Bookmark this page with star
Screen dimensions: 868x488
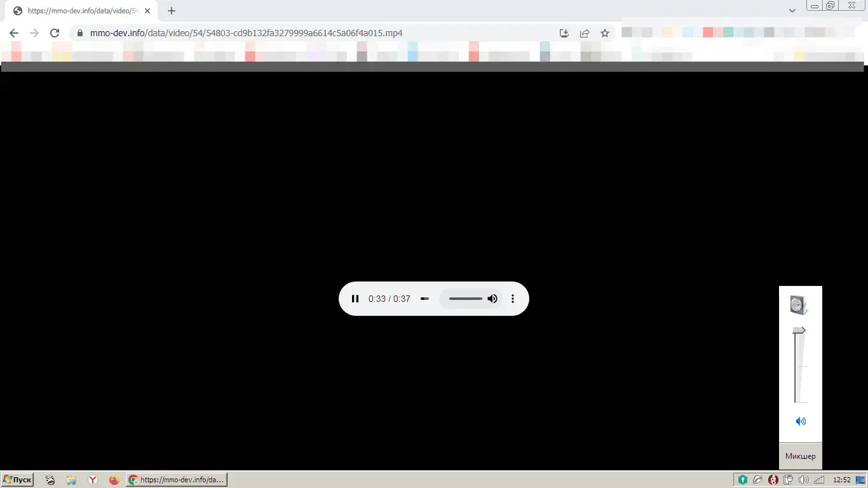pos(605,33)
